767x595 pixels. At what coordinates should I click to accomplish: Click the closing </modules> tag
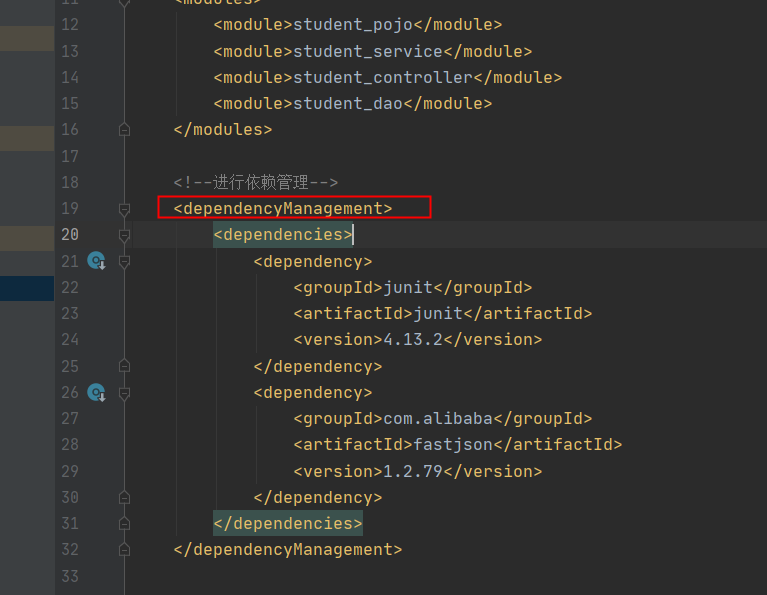[x=223, y=130]
